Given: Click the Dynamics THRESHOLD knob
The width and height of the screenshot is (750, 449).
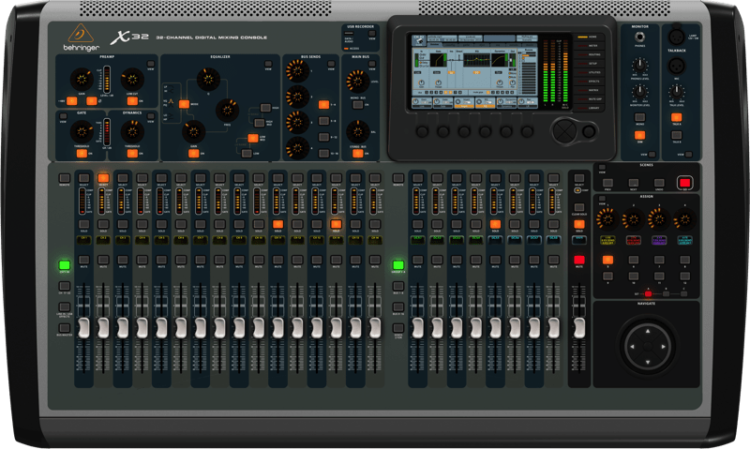Looking at the screenshot, I should pyautogui.click(x=132, y=131).
